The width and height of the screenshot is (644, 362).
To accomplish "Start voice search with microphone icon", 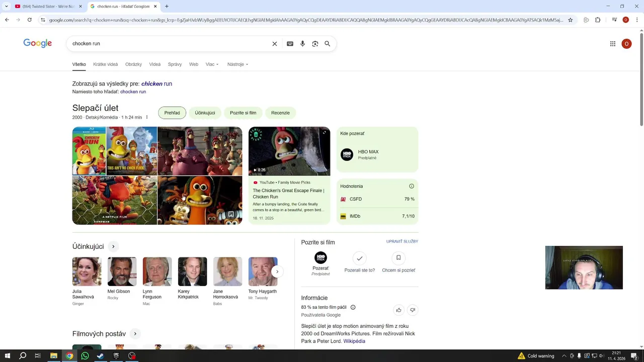I will tap(302, 44).
